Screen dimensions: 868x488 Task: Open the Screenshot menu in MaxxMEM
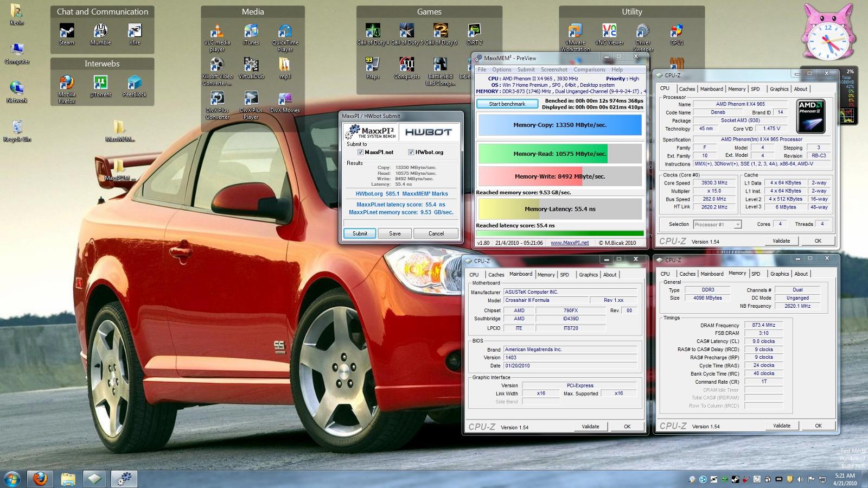[x=554, y=69]
